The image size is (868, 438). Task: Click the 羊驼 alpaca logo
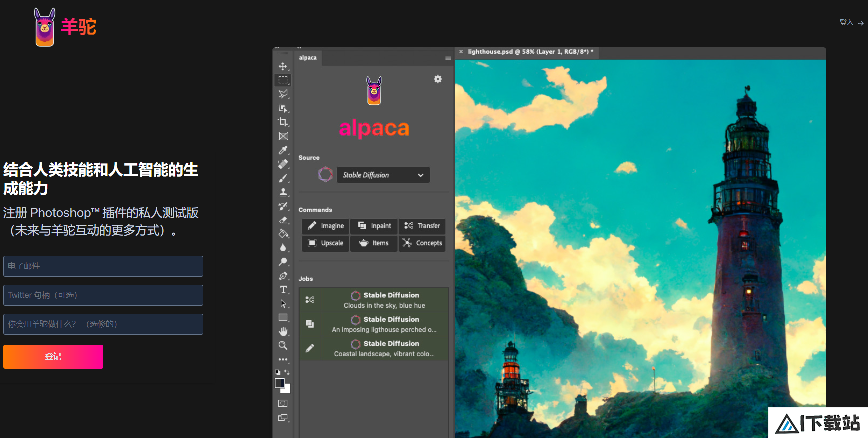click(x=65, y=27)
